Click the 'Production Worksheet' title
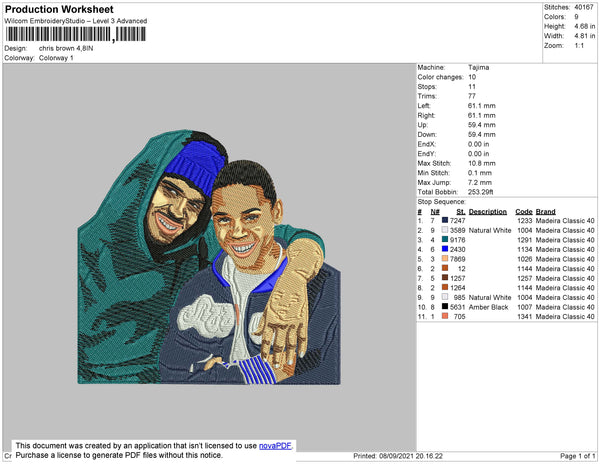 (59, 10)
